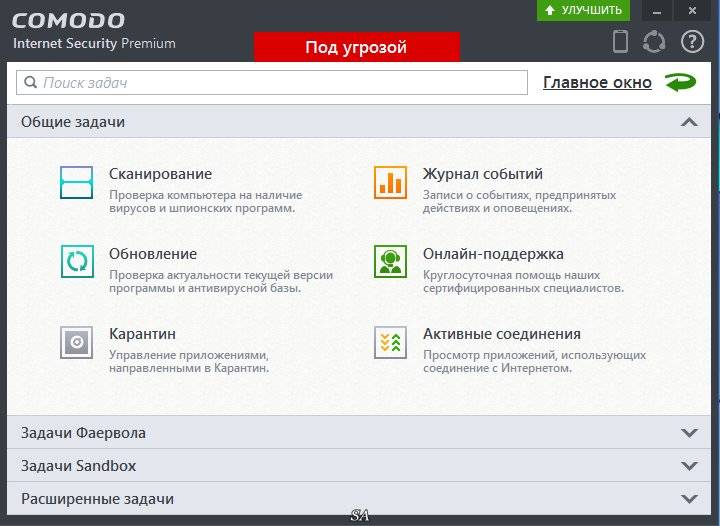Open the Active connections arrows icon
Viewport: 720px width, 526px height.
point(390,342)
